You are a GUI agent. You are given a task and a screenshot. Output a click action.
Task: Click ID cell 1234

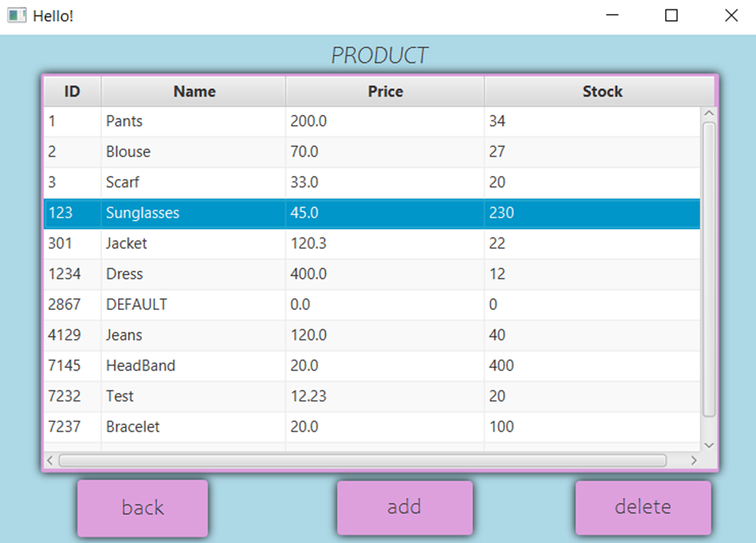73,274
